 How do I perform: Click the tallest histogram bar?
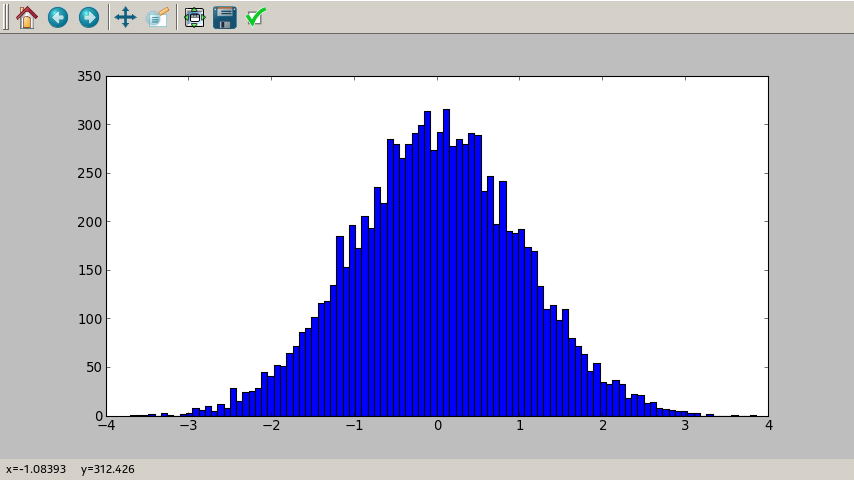pyautogui.click(x=446, y=262)
